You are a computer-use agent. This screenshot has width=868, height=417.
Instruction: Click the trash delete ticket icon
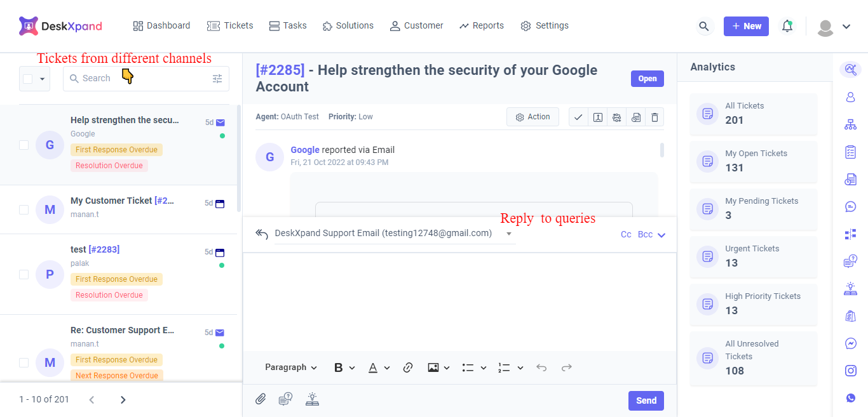654,117
